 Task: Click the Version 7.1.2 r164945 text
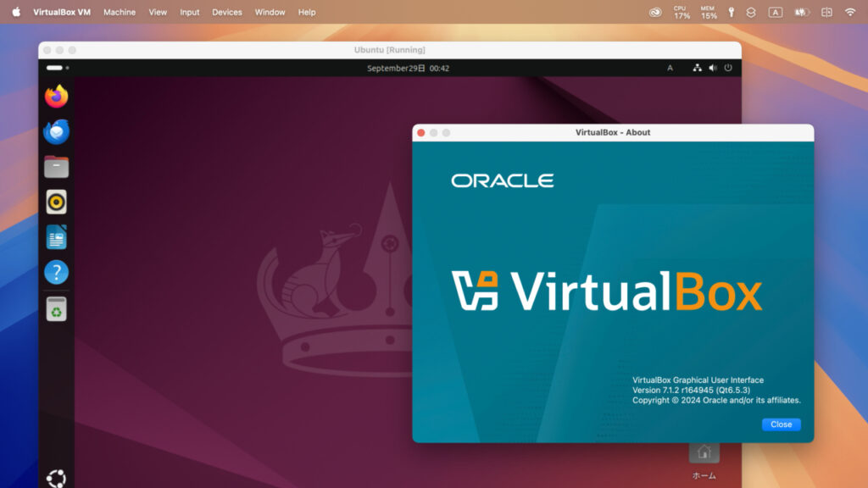(x=692, y=390)
